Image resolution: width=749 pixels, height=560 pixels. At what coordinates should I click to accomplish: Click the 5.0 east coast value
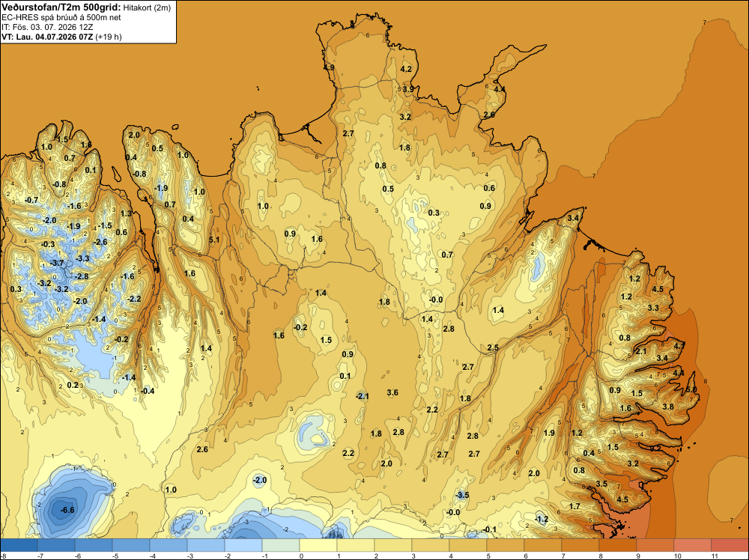[691, 389]
